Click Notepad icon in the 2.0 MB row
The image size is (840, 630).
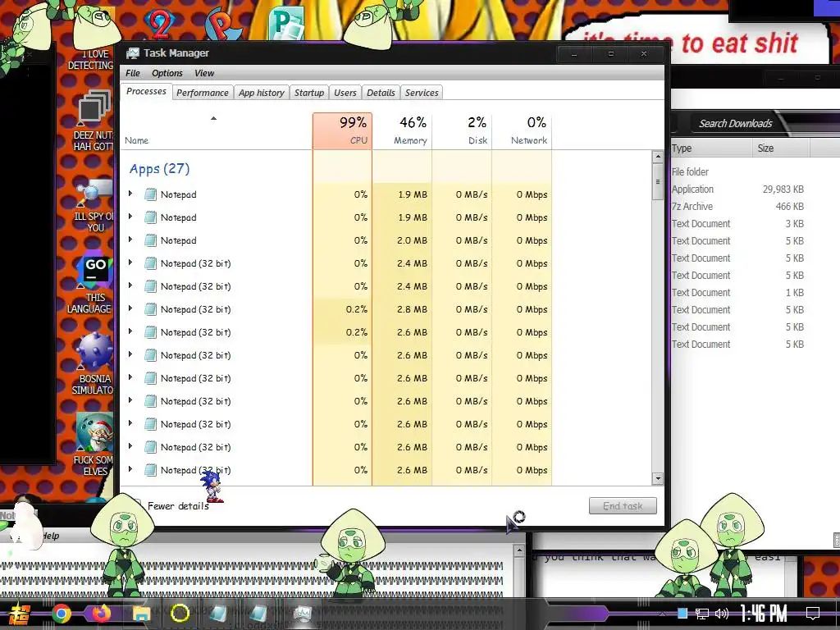pos(151,240)
